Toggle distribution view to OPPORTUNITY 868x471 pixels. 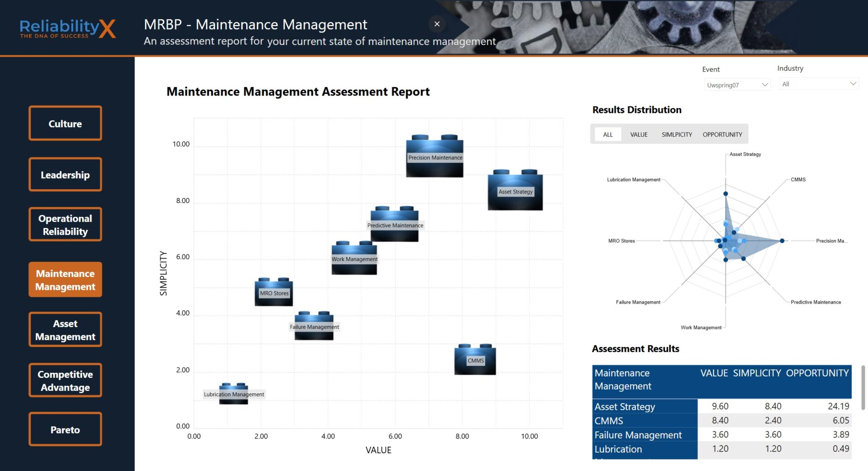(722, 134)
